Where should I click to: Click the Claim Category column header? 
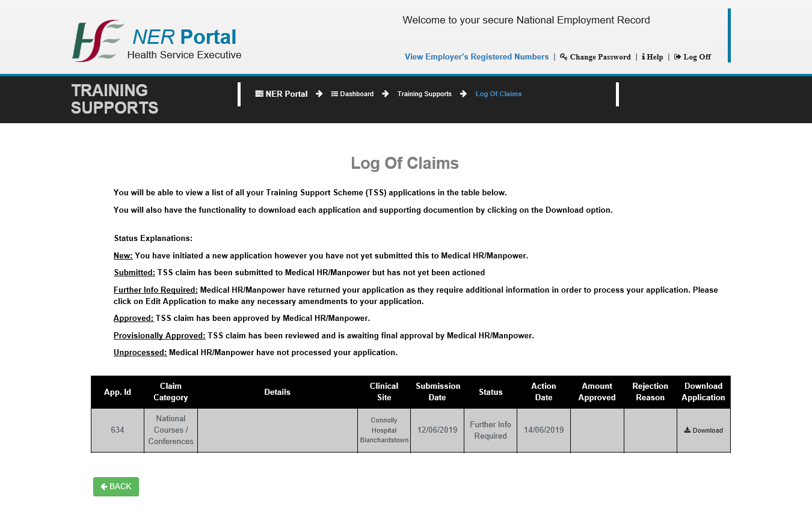tap(171, 392)
